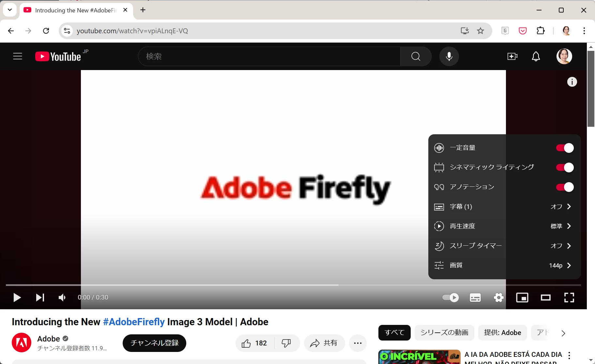
Task: Open スリープ タイマー submenu
Action: coord(504,246)
